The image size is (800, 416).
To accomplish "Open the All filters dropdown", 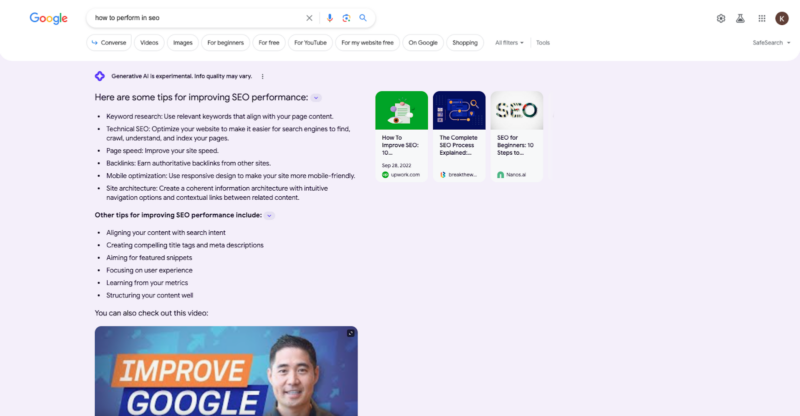I will coord(509,43).
